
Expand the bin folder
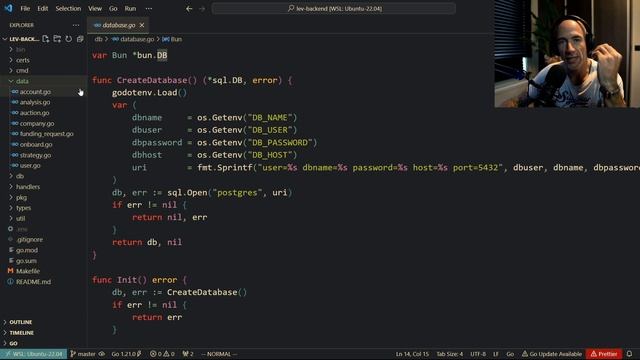click(20, 49)
